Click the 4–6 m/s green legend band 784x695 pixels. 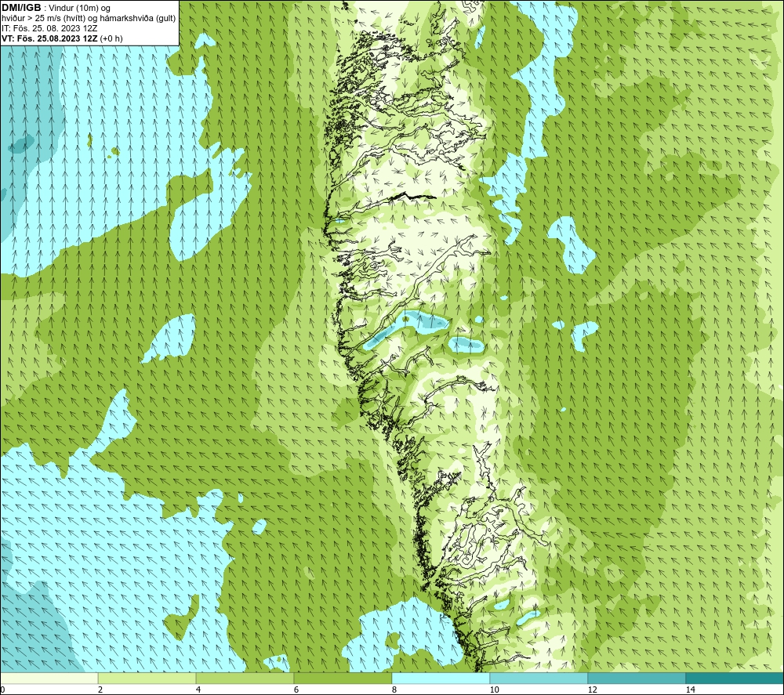click(x=245, y=678)
